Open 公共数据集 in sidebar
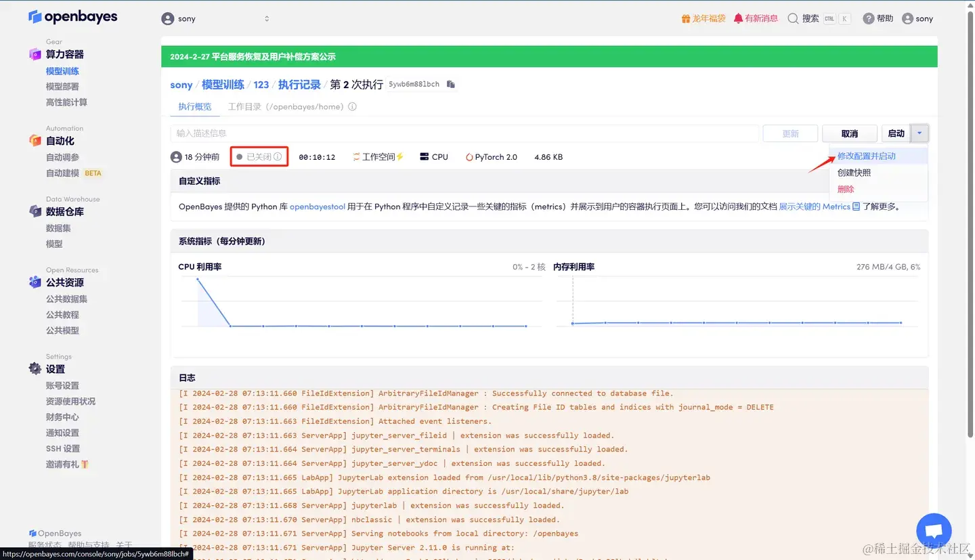The height and width of the screenshot is (560, 975). (x=66, y=299)
